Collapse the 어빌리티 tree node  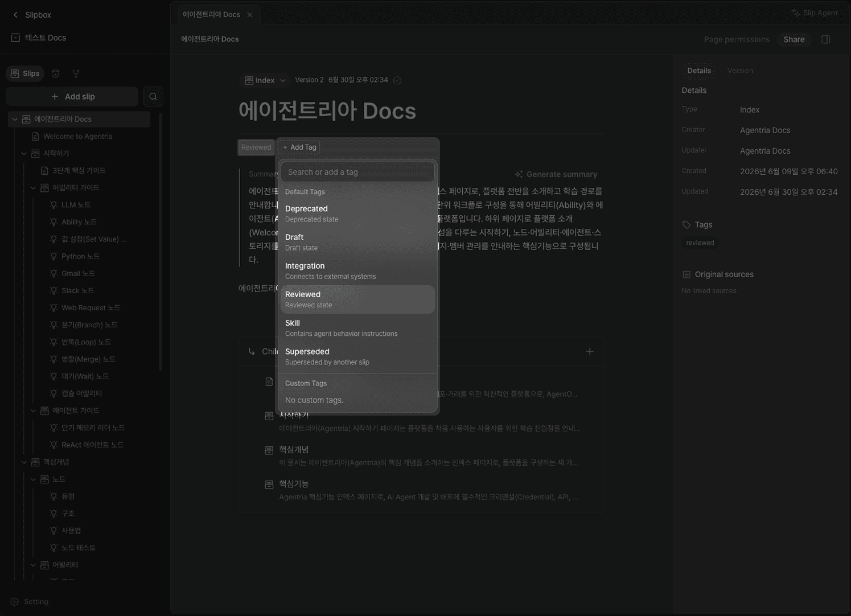(x=33, y=565)
